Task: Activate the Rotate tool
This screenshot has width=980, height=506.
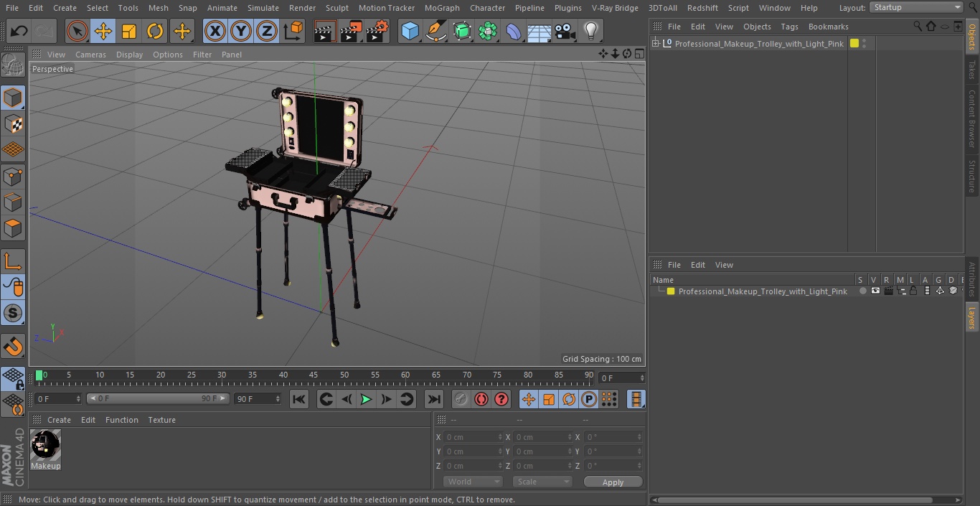Action: click(155, 31)
